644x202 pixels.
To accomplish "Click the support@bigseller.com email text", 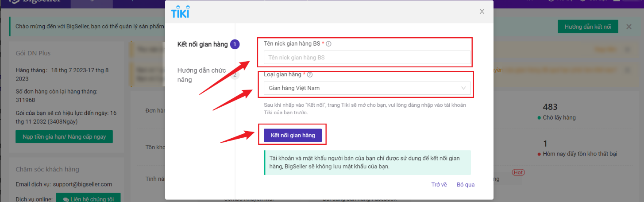I will pos(82,184).
